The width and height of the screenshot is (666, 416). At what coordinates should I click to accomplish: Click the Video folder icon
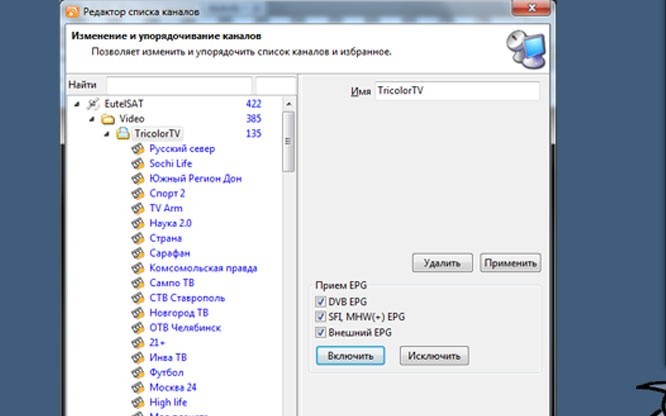[108, 118]
